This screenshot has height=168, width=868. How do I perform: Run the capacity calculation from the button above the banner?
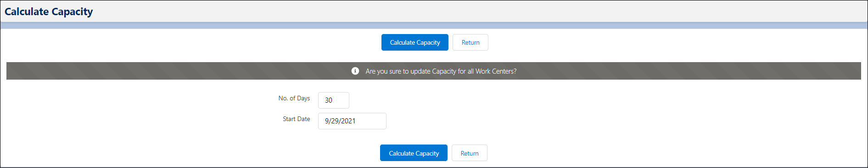click(x=415, y=42)
